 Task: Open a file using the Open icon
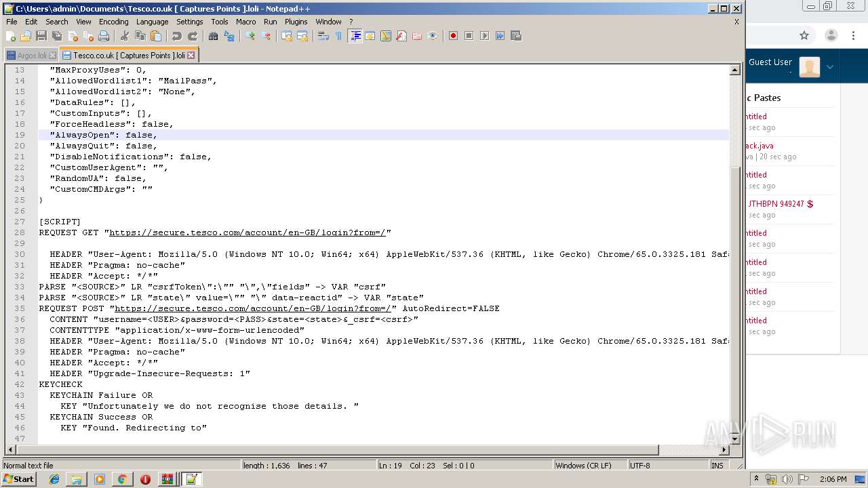26,36
